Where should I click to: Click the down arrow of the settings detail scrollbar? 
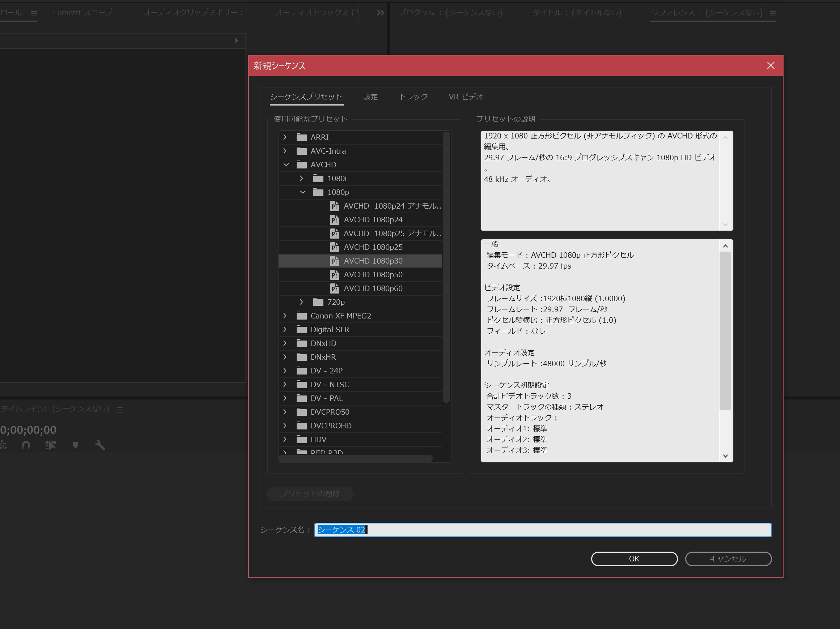tap(725, 456)
